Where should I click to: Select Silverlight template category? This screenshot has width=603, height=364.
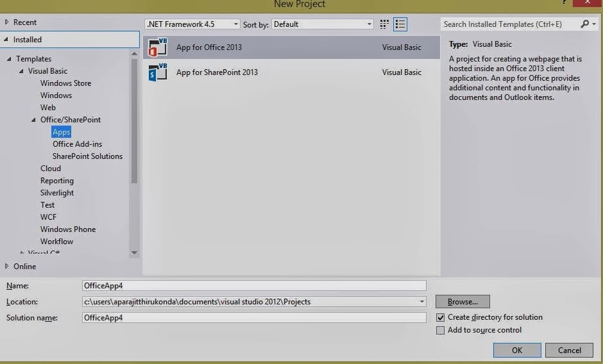pyautogui.click(x=57, y=193)
